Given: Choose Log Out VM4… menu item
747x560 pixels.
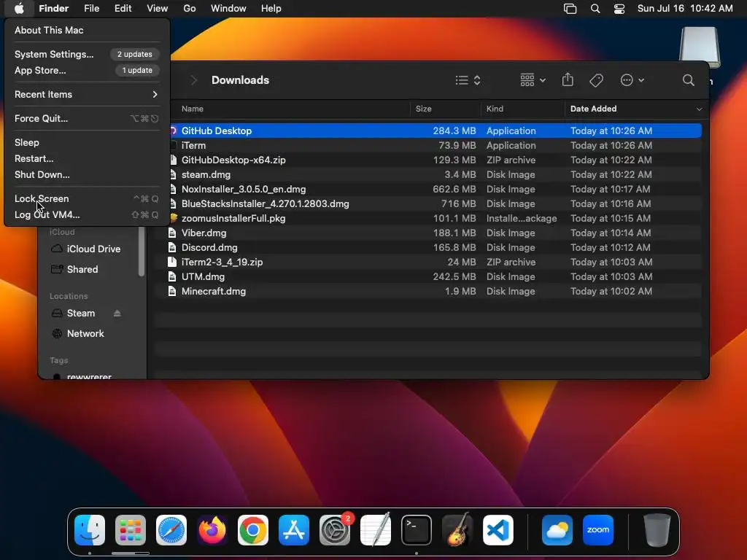Looking at the screenshot, I should click(86, 215).
